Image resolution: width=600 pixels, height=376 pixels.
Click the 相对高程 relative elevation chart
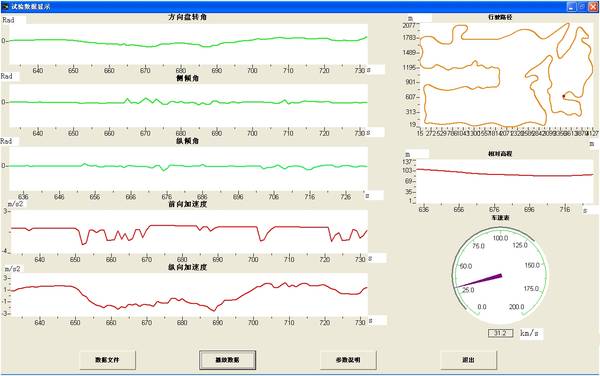504,182
